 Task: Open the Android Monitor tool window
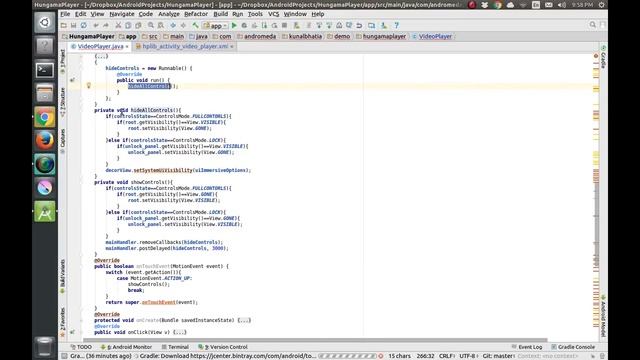tap(126, 347)
